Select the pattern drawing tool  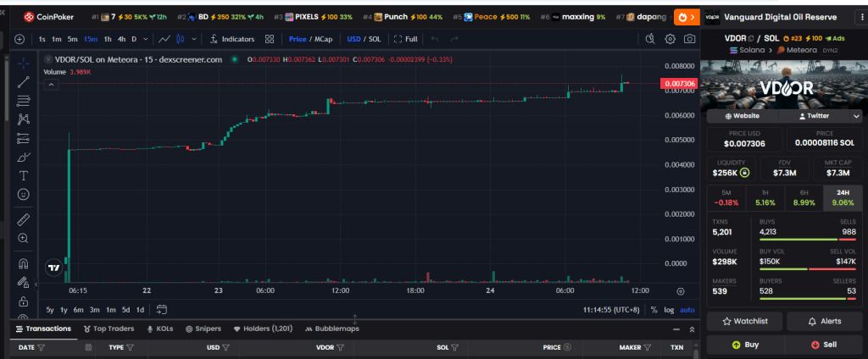click(23, 119)
